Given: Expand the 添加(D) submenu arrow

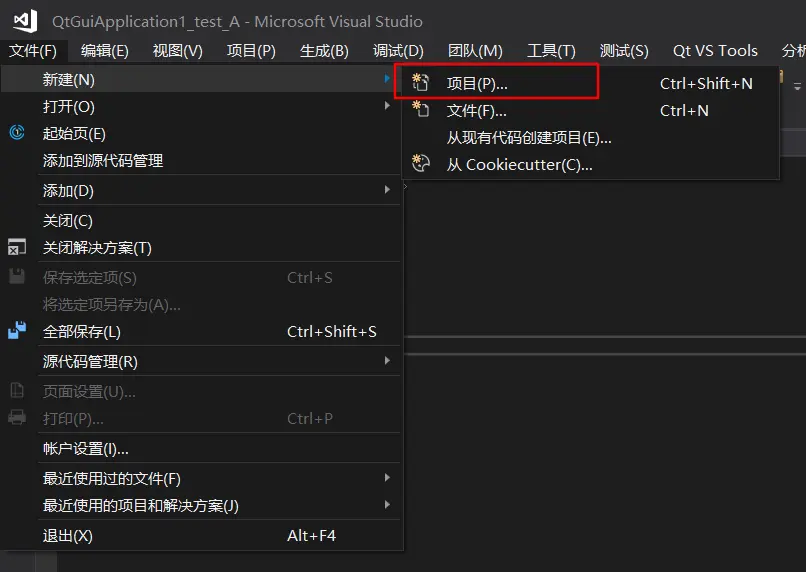Looking at the screenshot, I should click(x=387, y=190).
